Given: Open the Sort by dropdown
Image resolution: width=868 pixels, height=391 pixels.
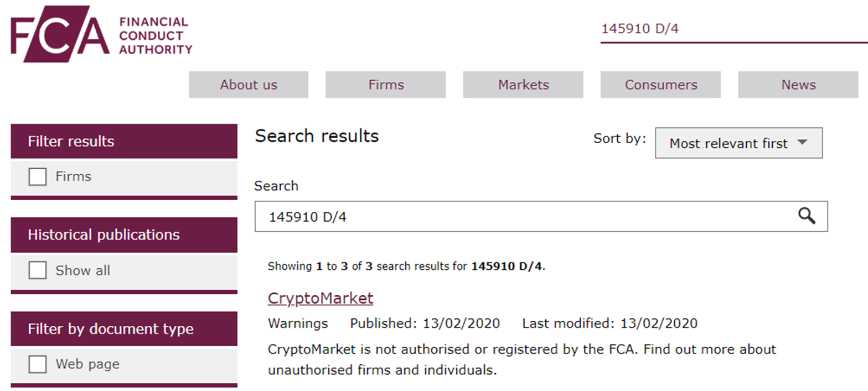Looking at the screenshot, I should [738, 143].
